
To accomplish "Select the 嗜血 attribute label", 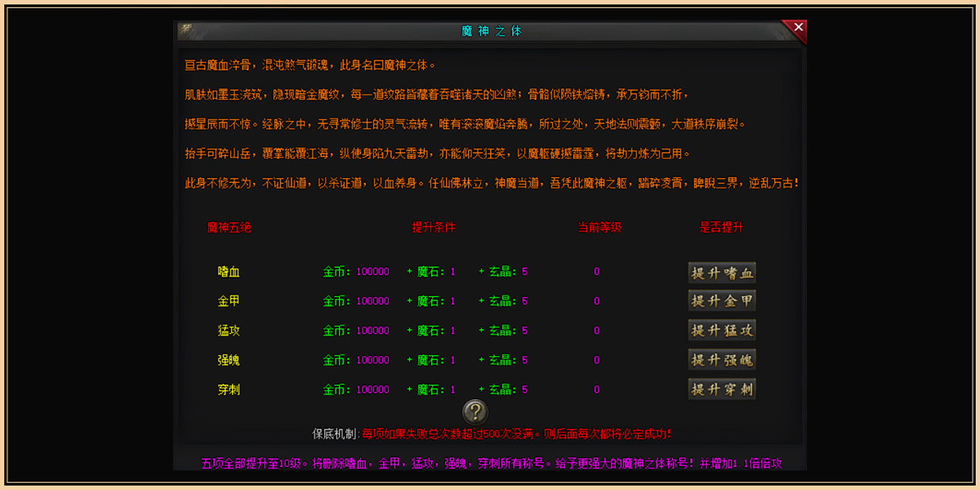I will [229, 272].
